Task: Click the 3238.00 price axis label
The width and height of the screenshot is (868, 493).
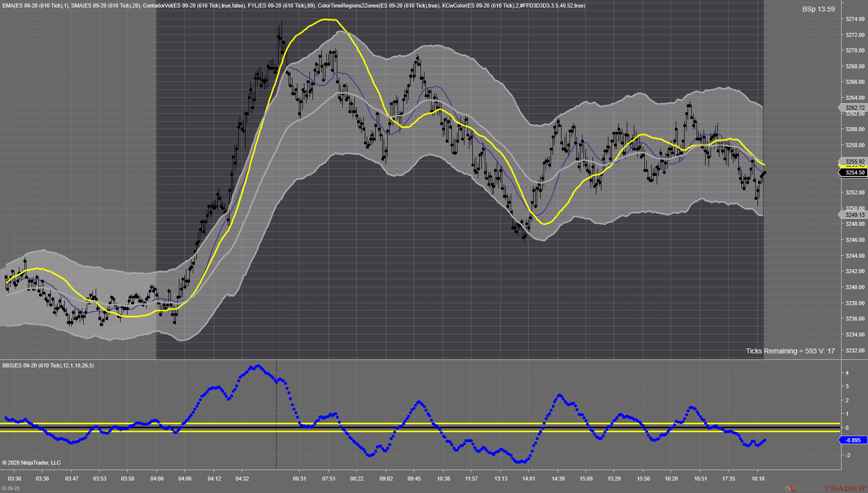Action: [x=855, y=304]
